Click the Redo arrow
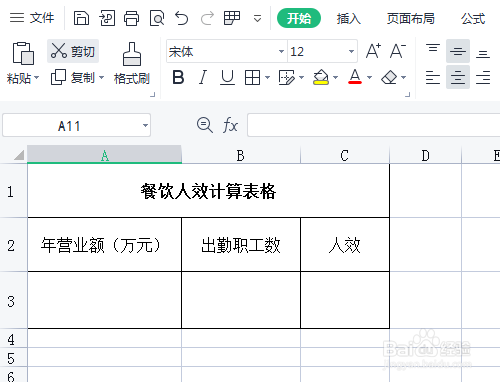500x382 pixels. point(207,18)
